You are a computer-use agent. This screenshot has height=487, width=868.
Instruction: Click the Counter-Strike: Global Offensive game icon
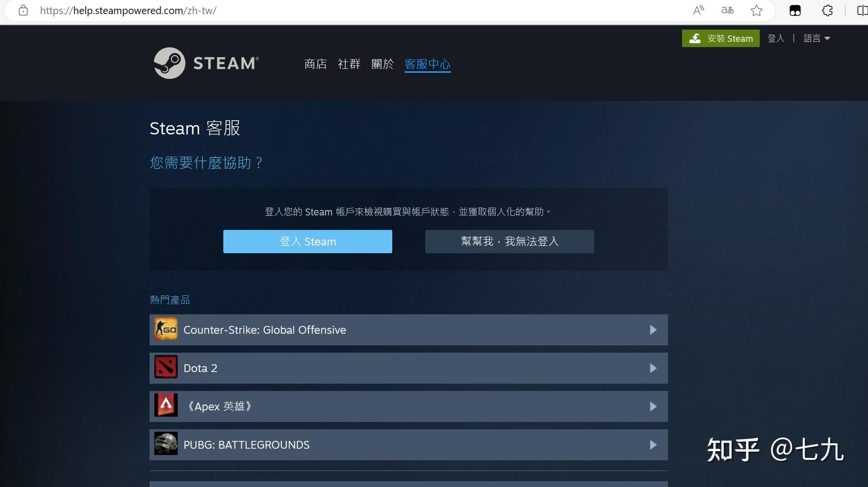pyautogui.click(x=166, y=329)
